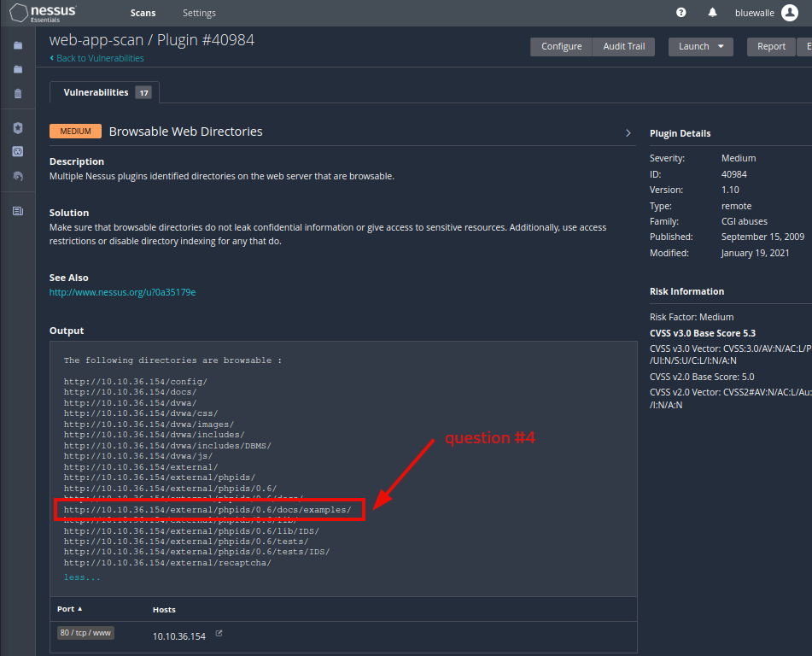Open the Trash icon in sidebar
812x656 pixels.
(17, 93)
